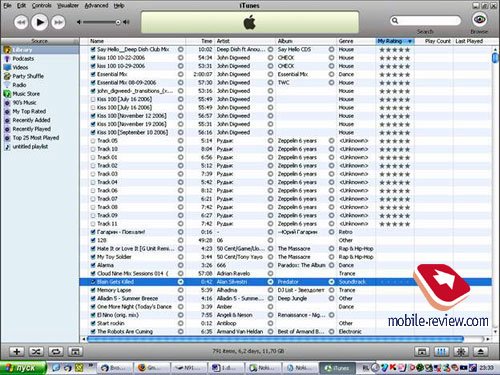The height and width of the screenshot is (375, 500).
Task: Click the volume slider
Action: click(x=99, y=22)
